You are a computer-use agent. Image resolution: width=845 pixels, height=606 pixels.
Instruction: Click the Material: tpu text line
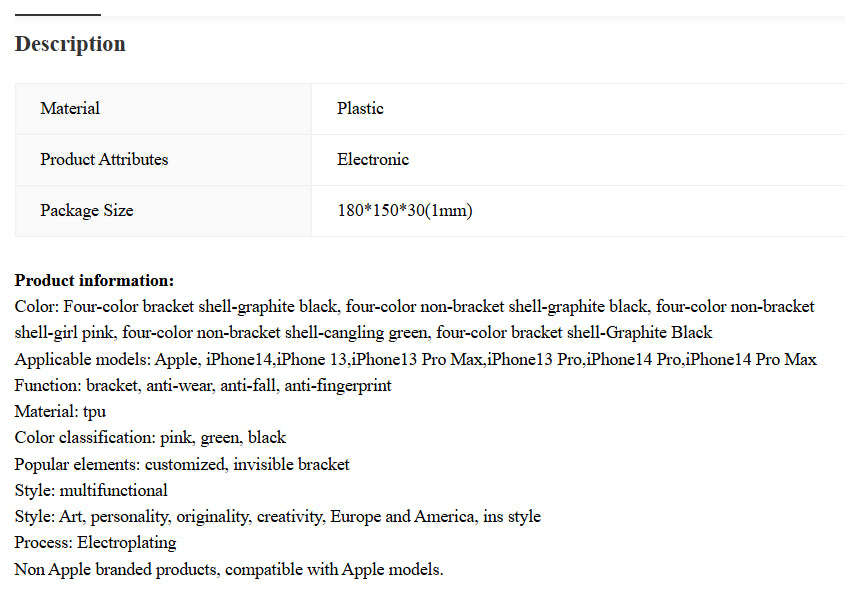(x=60, y=411)
